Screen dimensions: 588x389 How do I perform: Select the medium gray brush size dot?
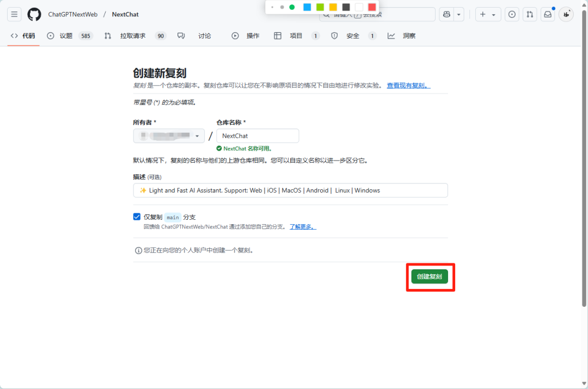[282, 7]
